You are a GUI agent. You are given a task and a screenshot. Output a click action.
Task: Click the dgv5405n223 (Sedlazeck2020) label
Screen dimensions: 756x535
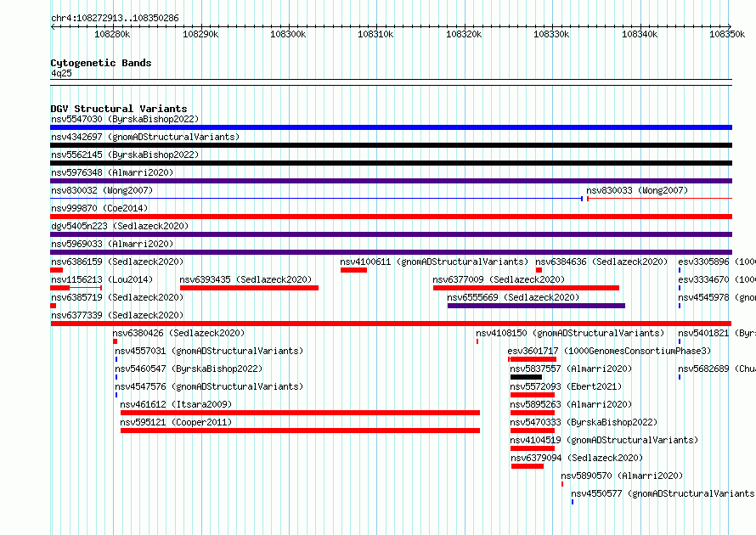tap(120, 226)
